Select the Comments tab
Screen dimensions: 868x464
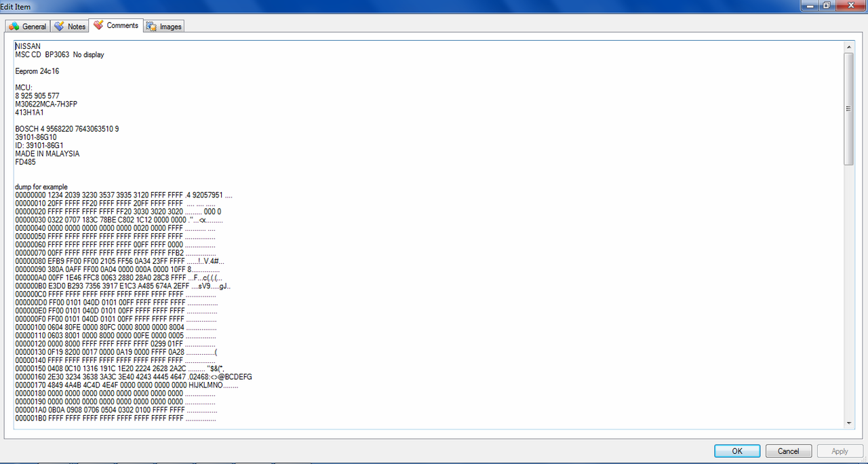pos(116,25)
